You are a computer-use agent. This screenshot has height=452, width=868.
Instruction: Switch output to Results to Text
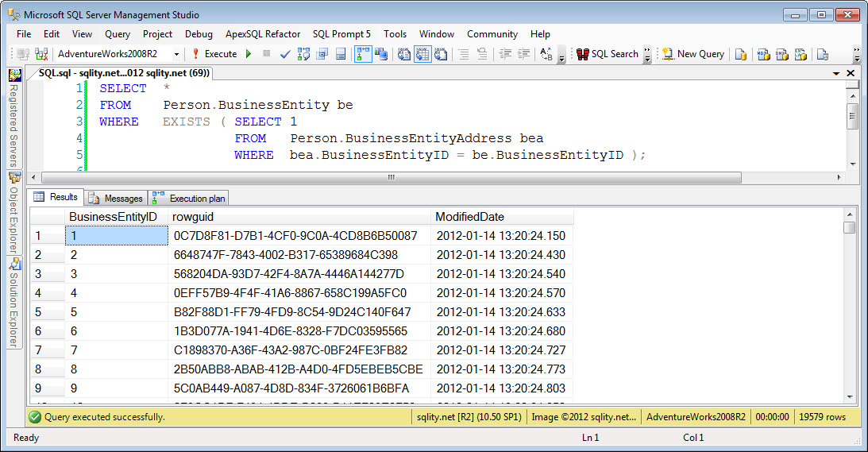404,54
